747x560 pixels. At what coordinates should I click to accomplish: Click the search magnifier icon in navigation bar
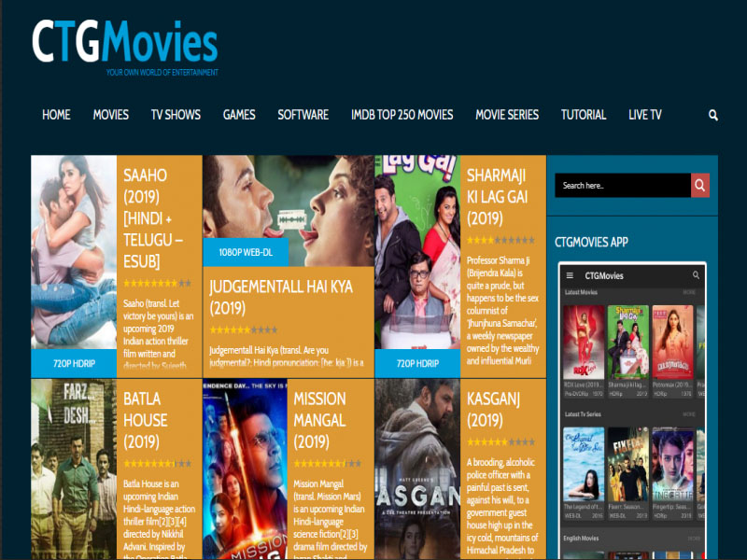713,115
